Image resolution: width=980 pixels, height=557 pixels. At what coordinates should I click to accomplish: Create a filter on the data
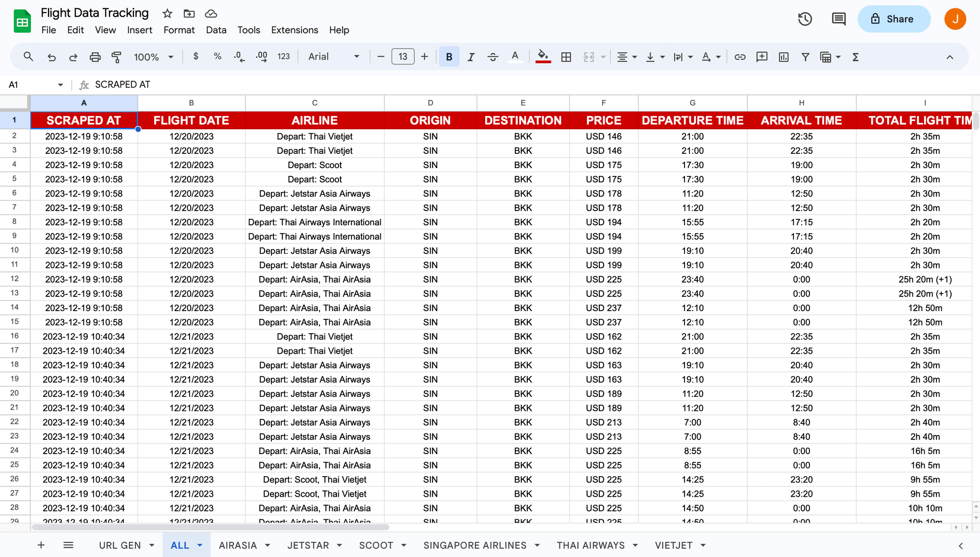pyautogui.click(x=805, y=56)
